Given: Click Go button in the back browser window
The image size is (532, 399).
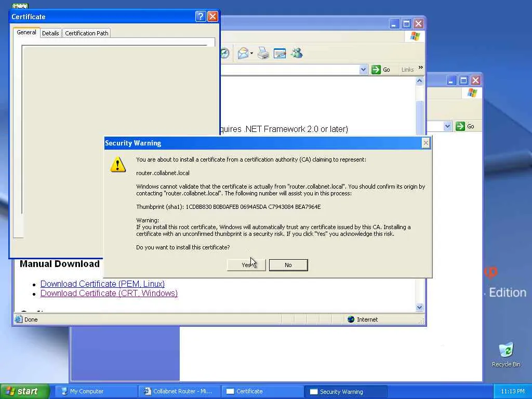Looking at the screenshot, I should pyautogui.click(x=465, y=126).
